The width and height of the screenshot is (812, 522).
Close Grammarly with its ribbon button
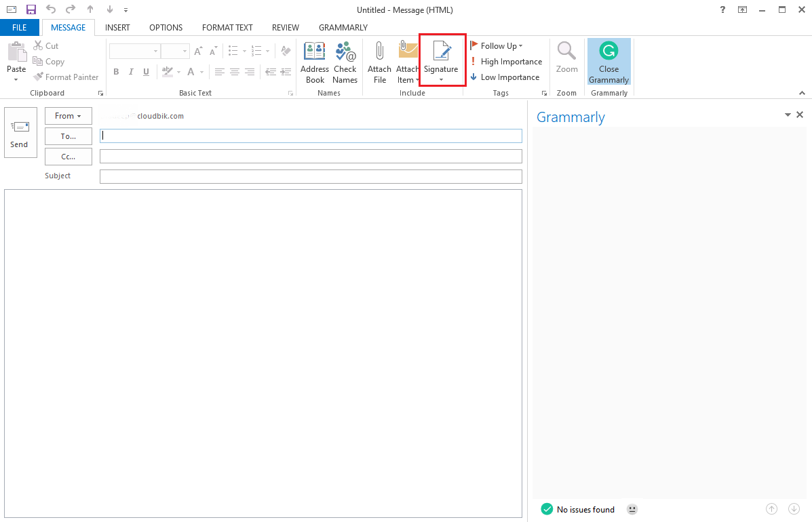point(608,61)
